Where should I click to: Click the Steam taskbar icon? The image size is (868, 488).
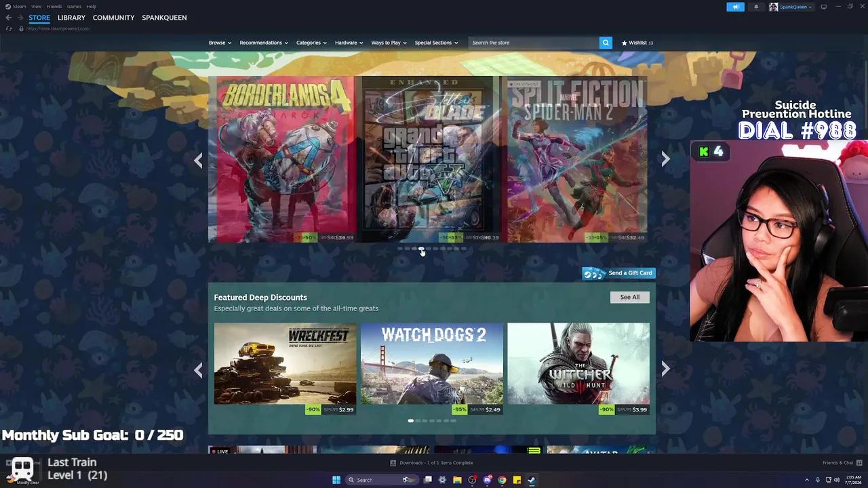click(532, 480)
